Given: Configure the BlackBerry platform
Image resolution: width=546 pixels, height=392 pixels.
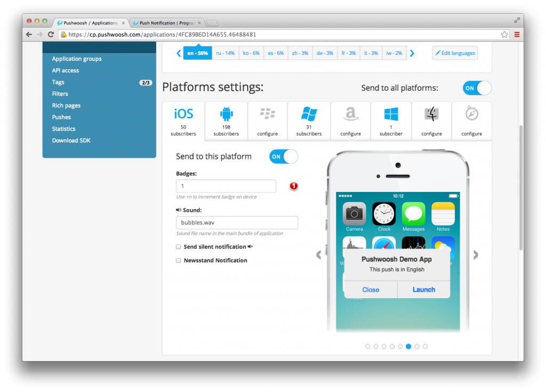Looking at the screenshot, I should coord(268,121).
